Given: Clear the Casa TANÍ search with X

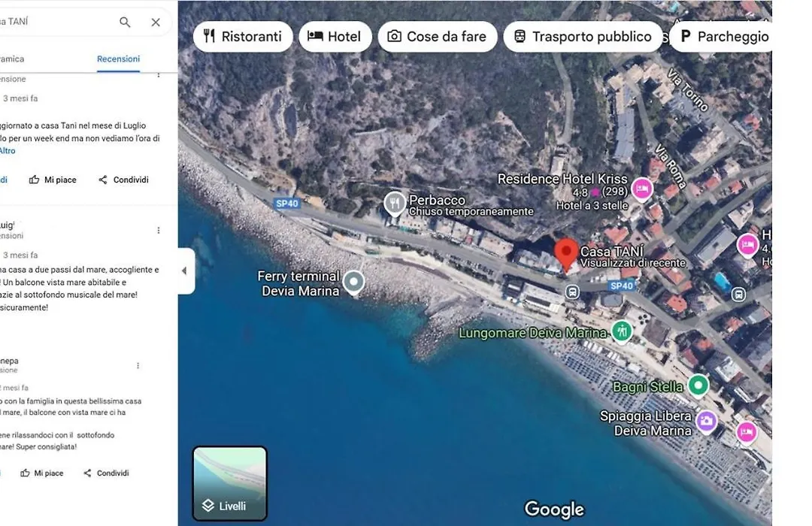Looking at the screenshot, I should coord(156,23).
